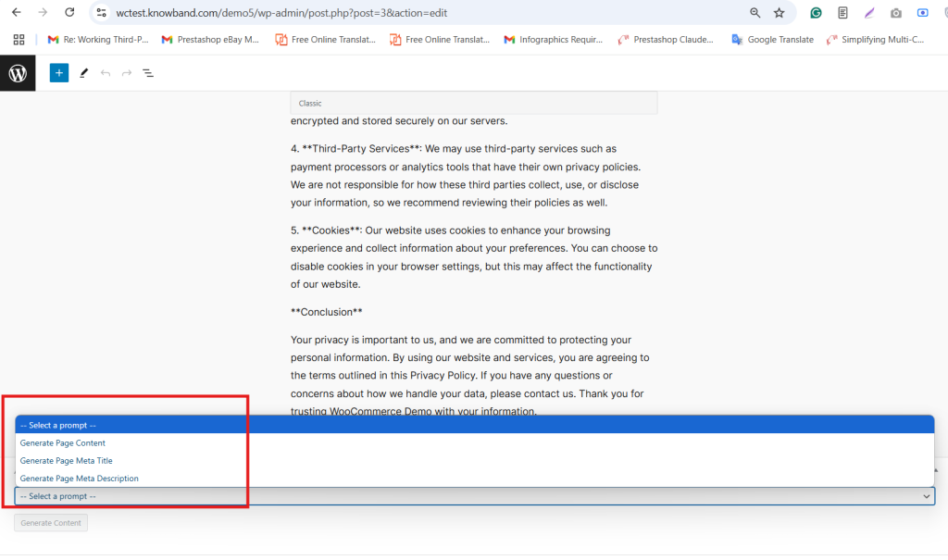The width and height of the screenshot is (948, 560).
Task: Click the blue screen recorder extension icon
Action: pyautogui.click(x=922, y=13)
